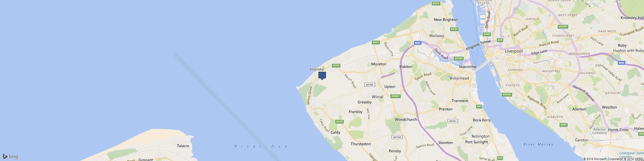Select the New Brighton label
644x161 pixels.
(x=446, y=20)
